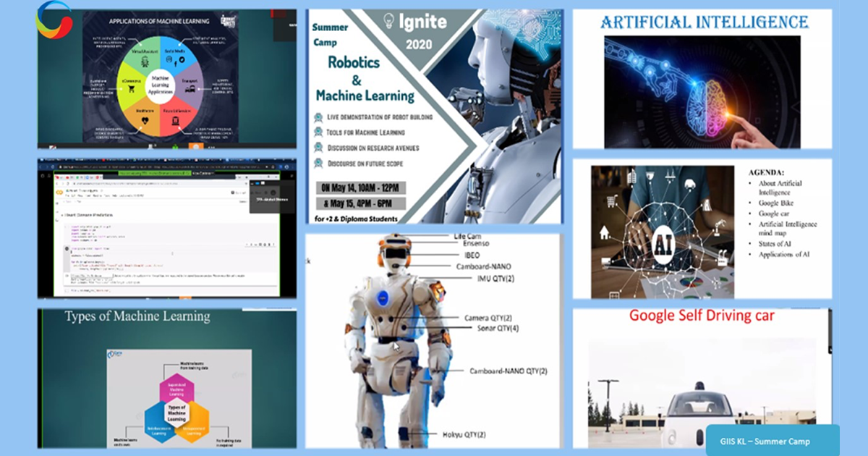Click the GIIS KL – Summer Camp banner

(x=773, y=441)
